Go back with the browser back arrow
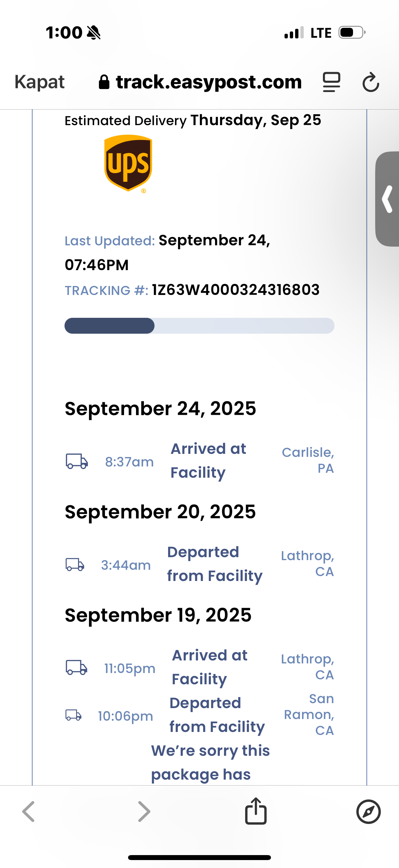Screen dimensions: 399x868 click(x=29, y=811)
